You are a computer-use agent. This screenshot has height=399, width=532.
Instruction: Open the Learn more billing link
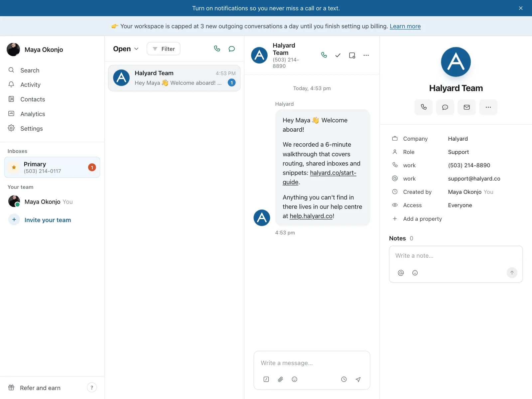[405, 26]
